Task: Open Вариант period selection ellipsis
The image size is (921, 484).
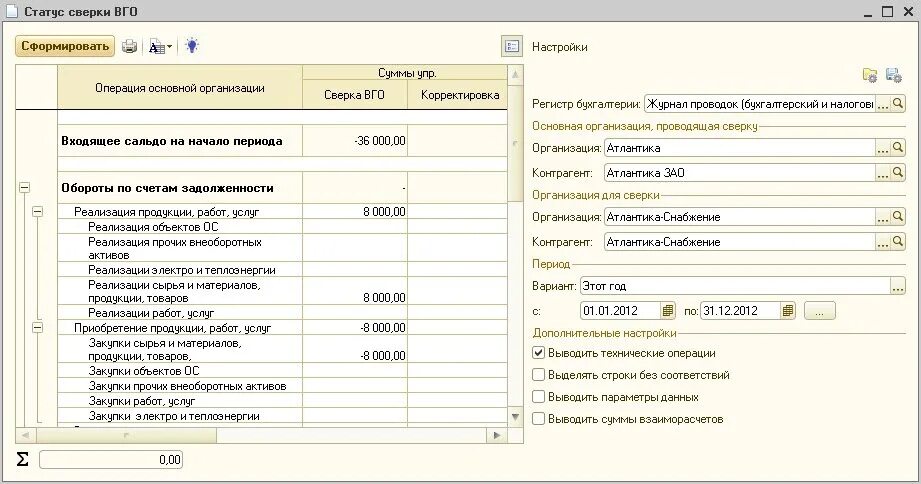Action: tap(898, 286)
